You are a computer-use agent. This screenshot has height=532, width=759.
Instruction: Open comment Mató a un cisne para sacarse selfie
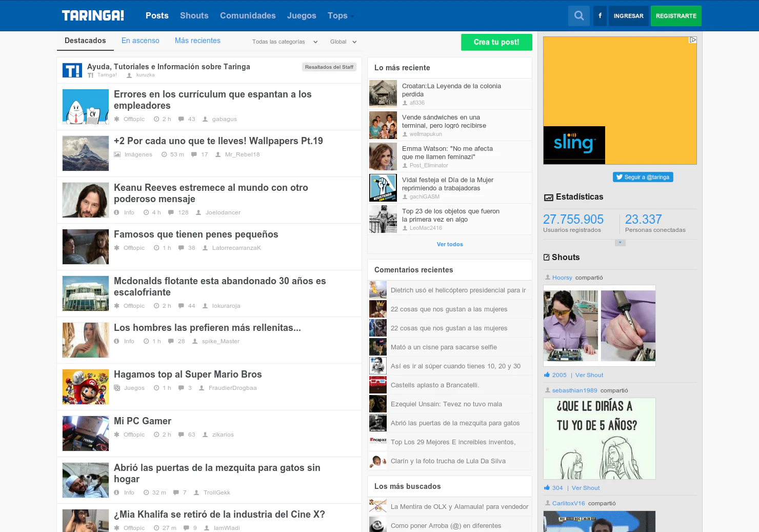pos(444,347)
